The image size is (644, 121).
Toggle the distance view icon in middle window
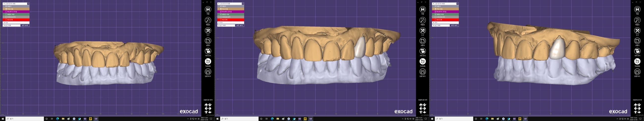point(423,51)
